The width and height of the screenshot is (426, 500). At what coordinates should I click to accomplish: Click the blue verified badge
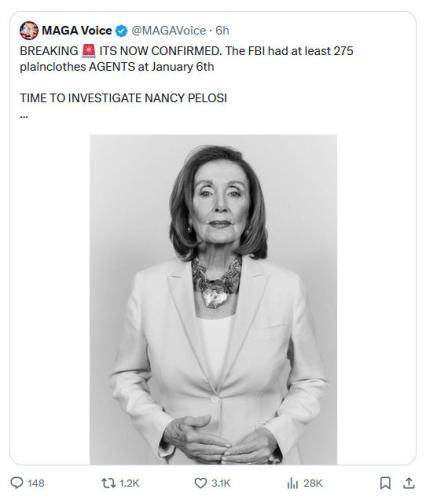tap(121, 31)
